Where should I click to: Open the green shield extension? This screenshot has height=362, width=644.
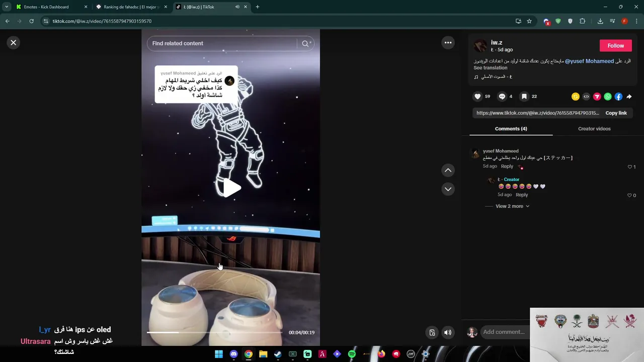558,21
